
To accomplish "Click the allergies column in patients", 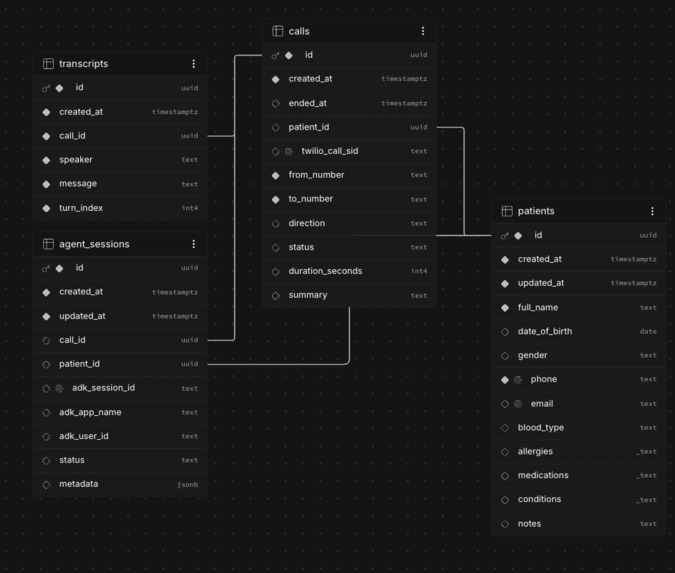I will (x=579, y=452).
